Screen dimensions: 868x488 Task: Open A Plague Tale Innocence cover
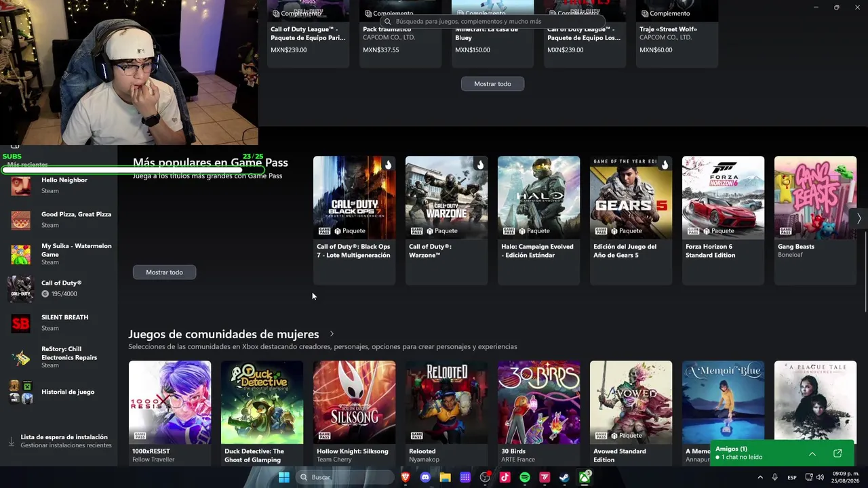pyautogui.click(x=815, y=402)
